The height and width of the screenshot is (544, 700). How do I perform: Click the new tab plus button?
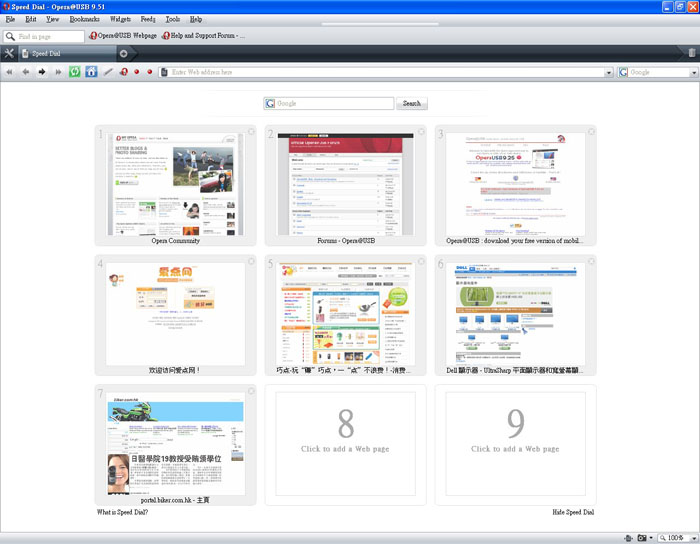pos(124,53)
